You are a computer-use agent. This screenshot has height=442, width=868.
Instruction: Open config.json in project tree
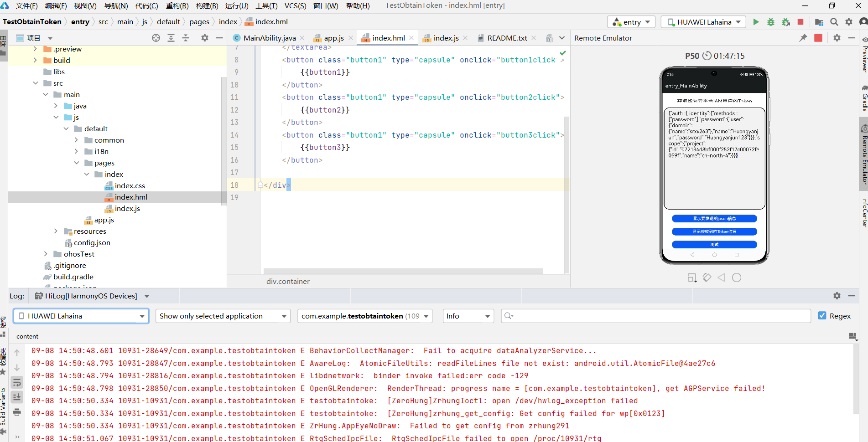pos(92,242)
